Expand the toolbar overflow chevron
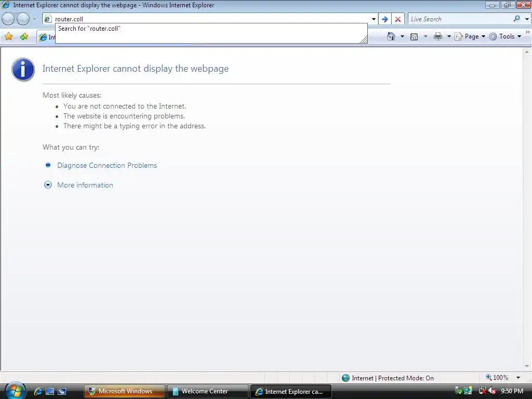This screenshot has height=399, width=532. pyautogui.click(x=528, y=32)
